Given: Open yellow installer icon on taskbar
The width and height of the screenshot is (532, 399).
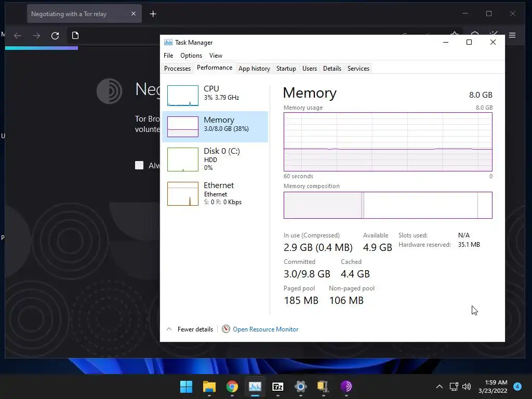Looking at the screenshot, I should pyautogui.click(x=323, y=387).
